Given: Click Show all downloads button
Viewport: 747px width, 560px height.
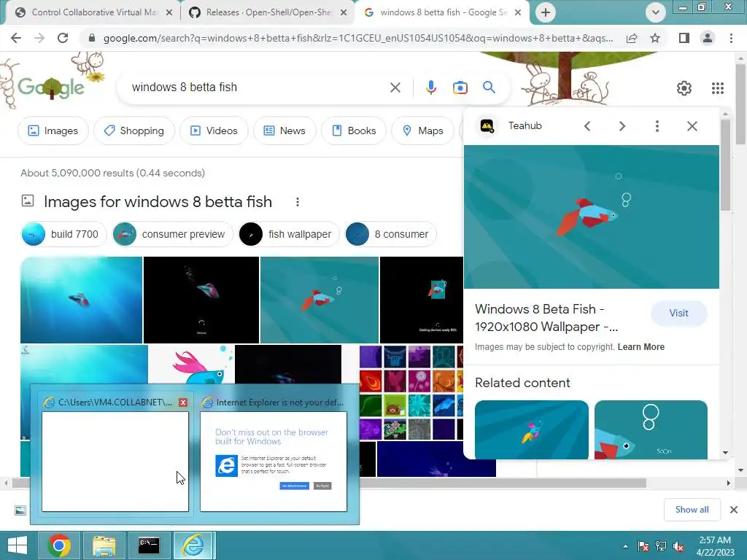Looking at the screenshot, I should point(692,510).
